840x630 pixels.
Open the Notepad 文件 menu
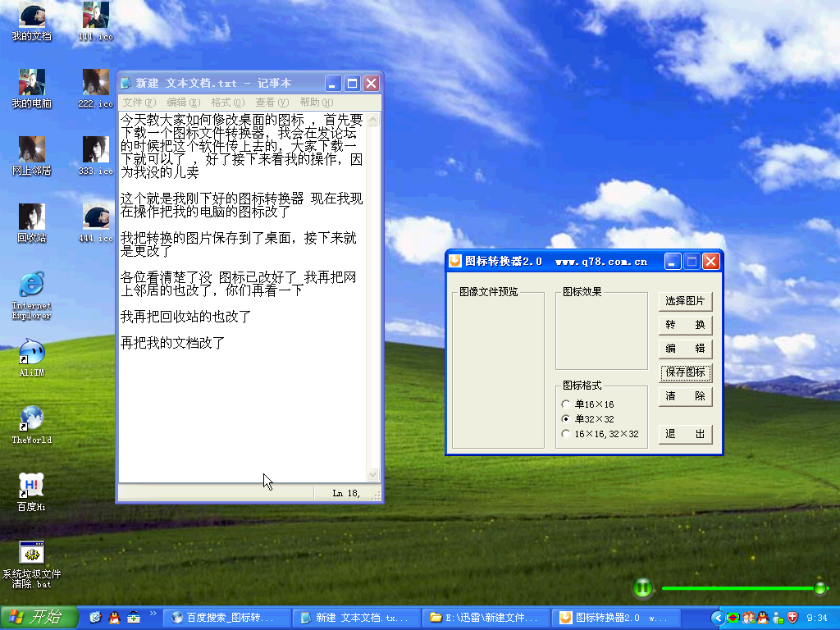[139, 103]
